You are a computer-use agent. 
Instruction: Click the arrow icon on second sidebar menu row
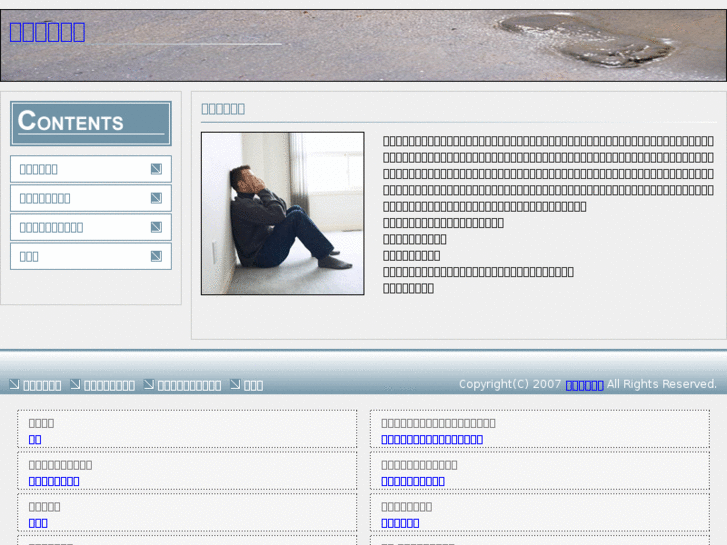[156, 198]
